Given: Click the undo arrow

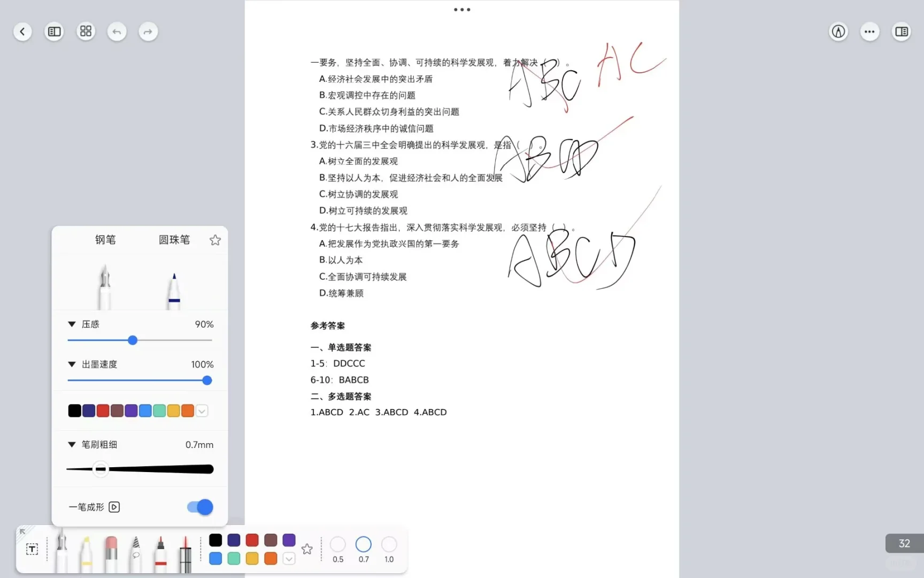Looking at the screenshot, I should [x=117, y=32].
